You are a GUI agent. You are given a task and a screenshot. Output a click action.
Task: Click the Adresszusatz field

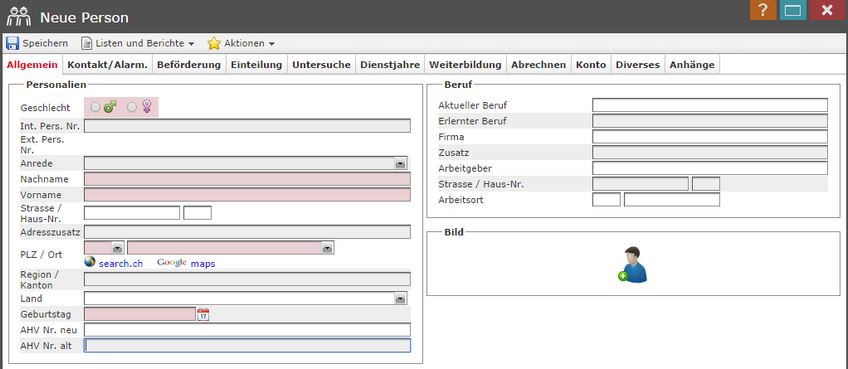[247, 232]
